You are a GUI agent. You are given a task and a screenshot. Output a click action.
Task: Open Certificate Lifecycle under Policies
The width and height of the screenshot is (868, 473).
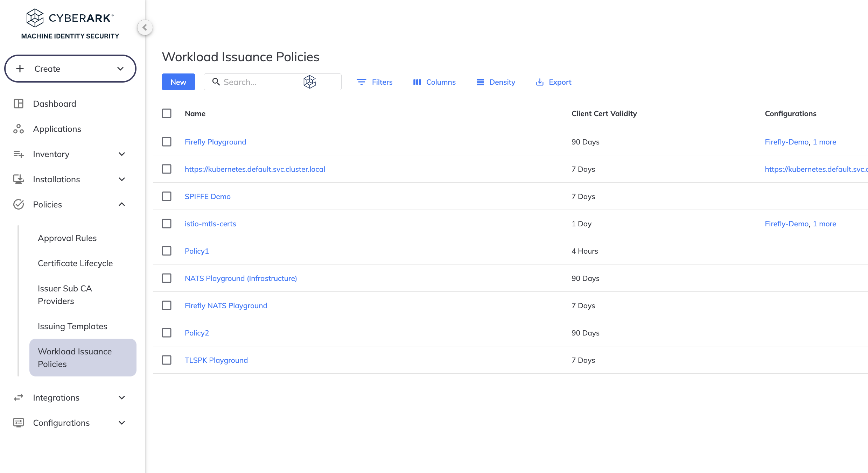(75, 263)
